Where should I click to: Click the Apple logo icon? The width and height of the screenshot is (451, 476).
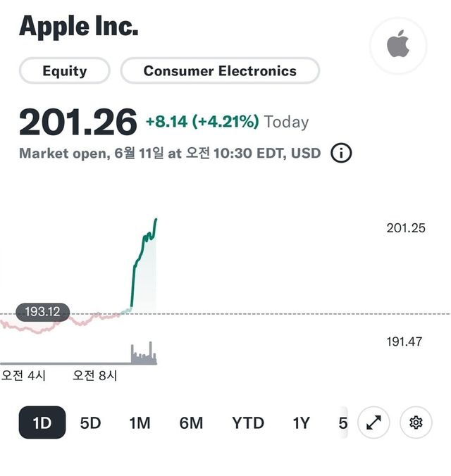click(x=398, y=46)
